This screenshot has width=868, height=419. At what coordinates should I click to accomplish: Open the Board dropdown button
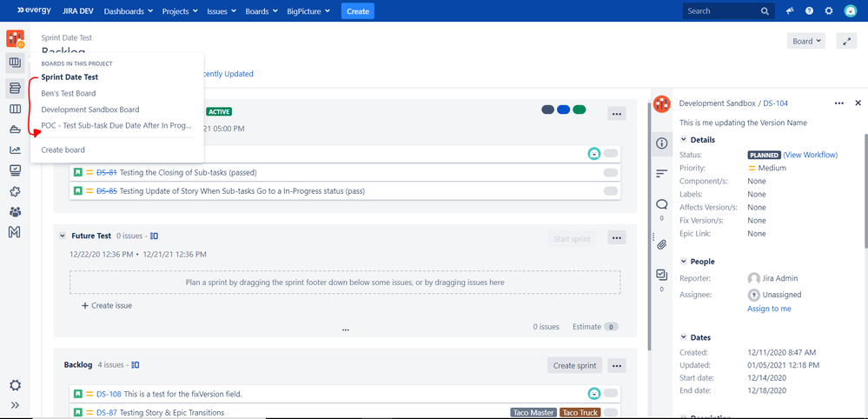[x=806, y=41]
